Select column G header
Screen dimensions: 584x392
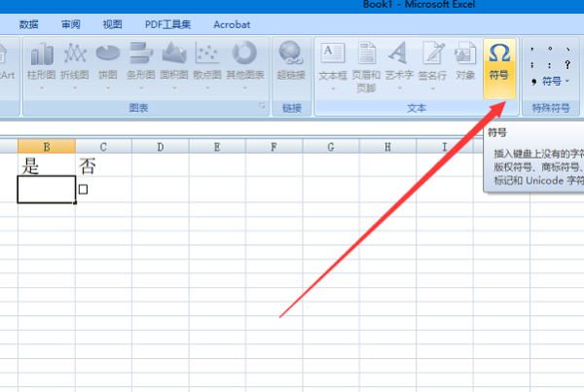pos(331,146)
